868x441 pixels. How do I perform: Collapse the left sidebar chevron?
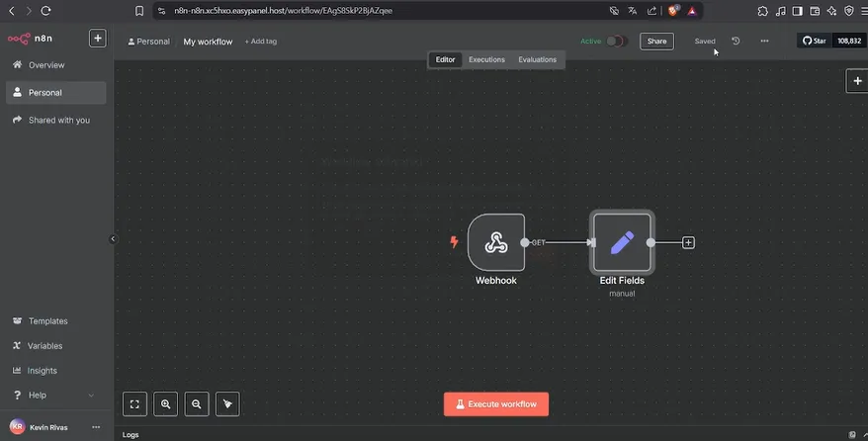(x=113, y=238)
